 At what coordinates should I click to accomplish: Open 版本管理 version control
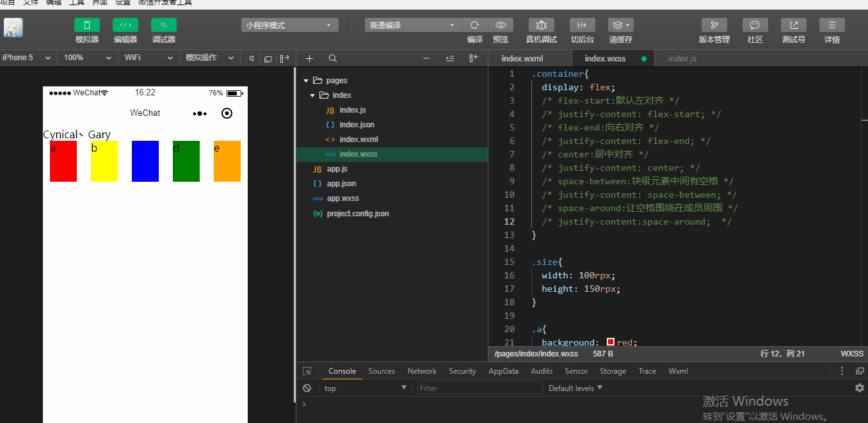714,26
